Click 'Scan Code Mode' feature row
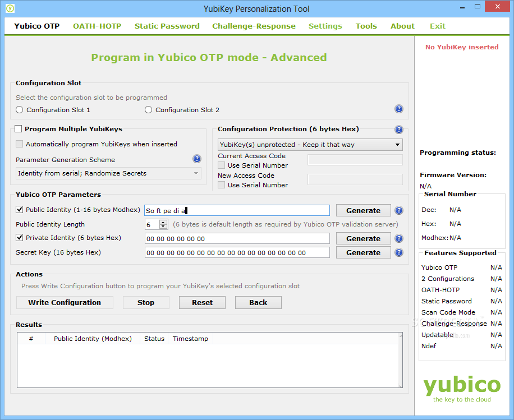This screenshot has width=514, height=420. pos(462,312)
